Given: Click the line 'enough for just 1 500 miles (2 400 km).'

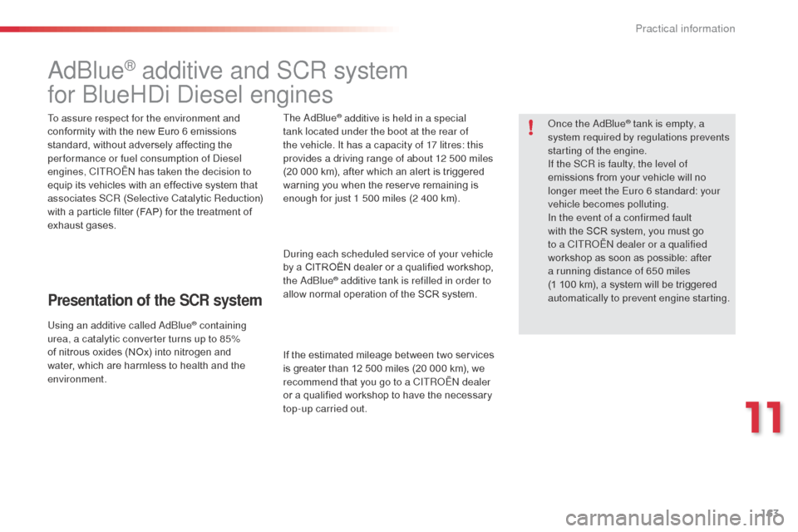Looking at the screenshot, I should (x=372, y=199).
